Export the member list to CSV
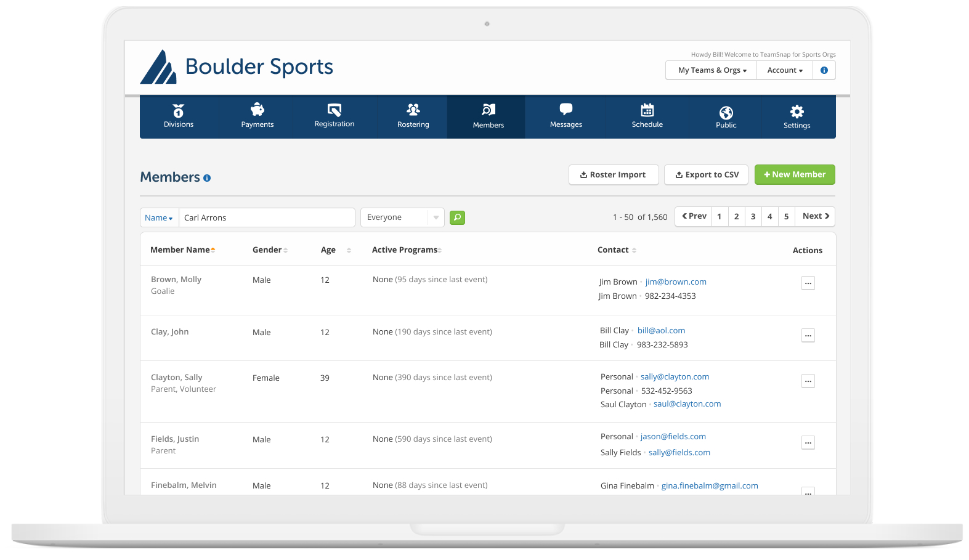 click(706, 174)
